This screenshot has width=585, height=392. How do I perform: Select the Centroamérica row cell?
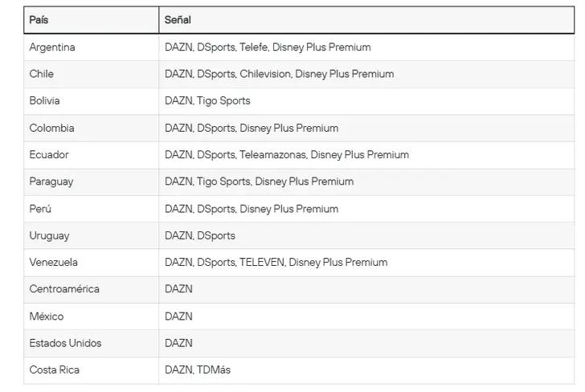(x=64, y=289)
